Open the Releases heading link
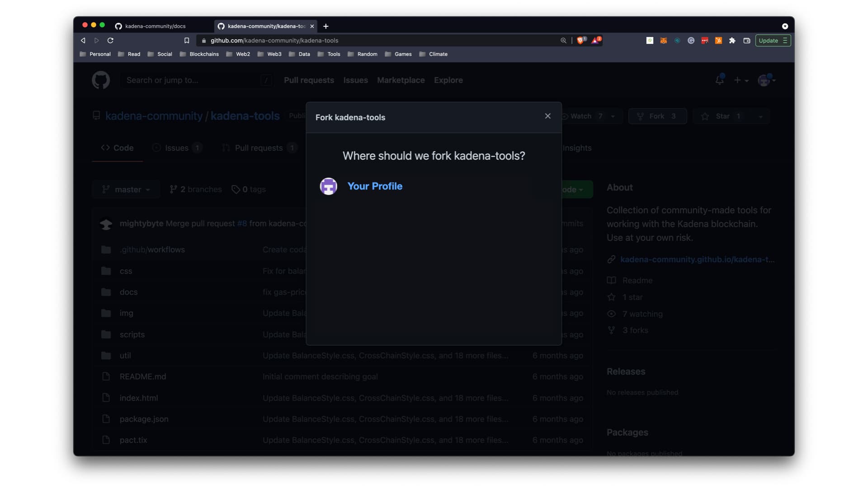Image resolution: width=868 pixels, height=488 pixels. click(x=626, y=371)
